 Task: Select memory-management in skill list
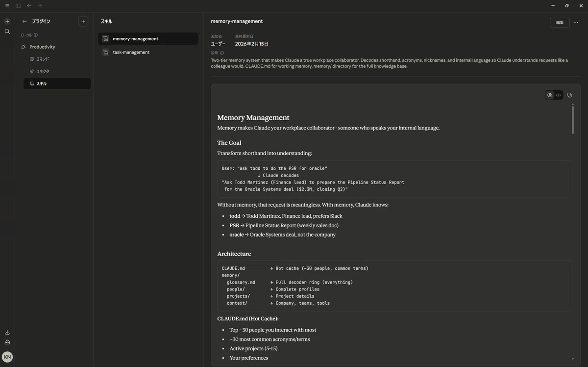[148, 39]
